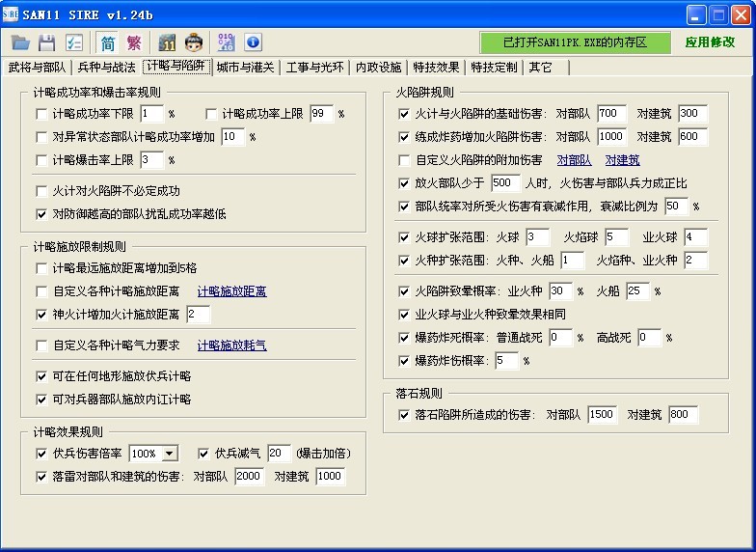Open the 城市与港关 tab

point(245,68)
